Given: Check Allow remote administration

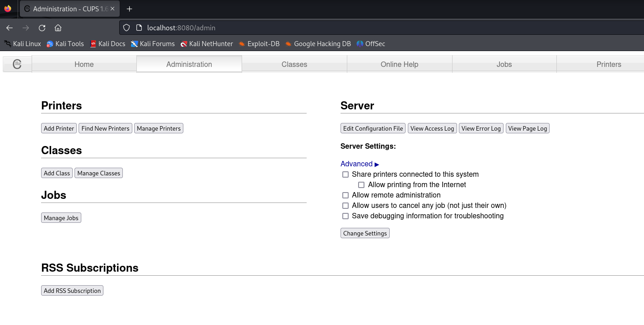Looking at the screenshot, I should pos(345,195).
